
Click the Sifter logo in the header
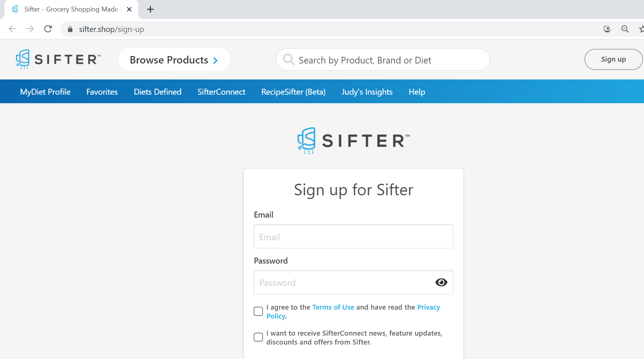(58, 59)
